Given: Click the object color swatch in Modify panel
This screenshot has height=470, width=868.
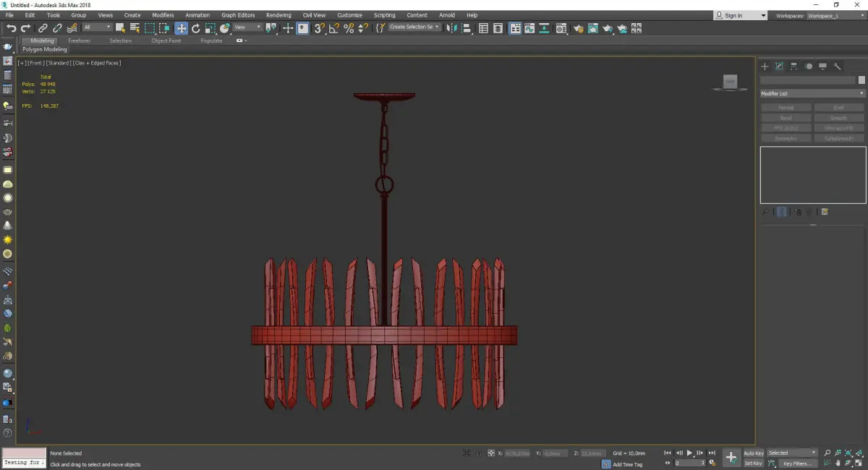Looking at the screenshot, I should coord(861,80).
